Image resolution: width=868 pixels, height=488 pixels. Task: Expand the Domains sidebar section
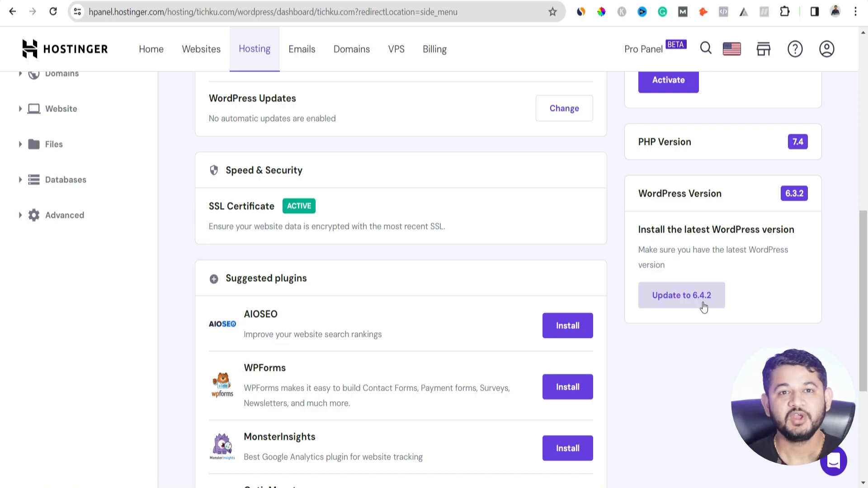pyautogui.click(x=20, y=73)
